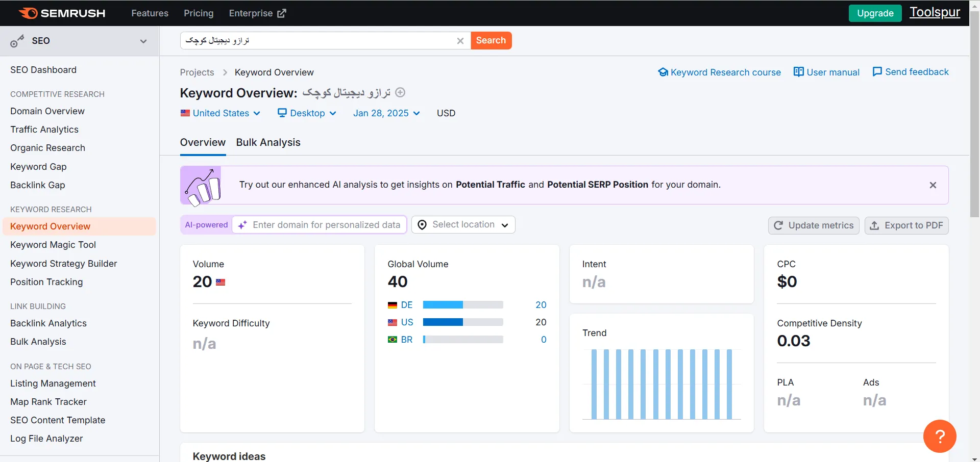Viewport: 980px width, 462px height.
Task: Open SEO Content Template
Action: [58, 420]
